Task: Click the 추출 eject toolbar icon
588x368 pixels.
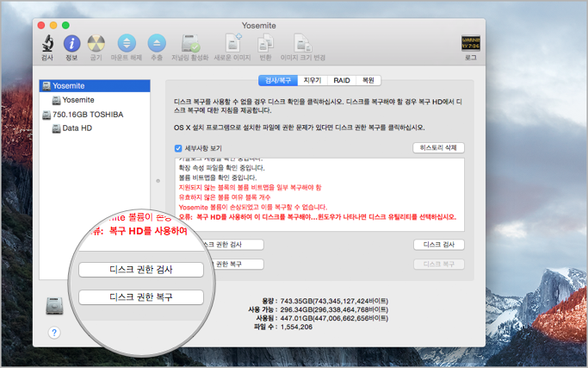Action: (x=157, y=44)
